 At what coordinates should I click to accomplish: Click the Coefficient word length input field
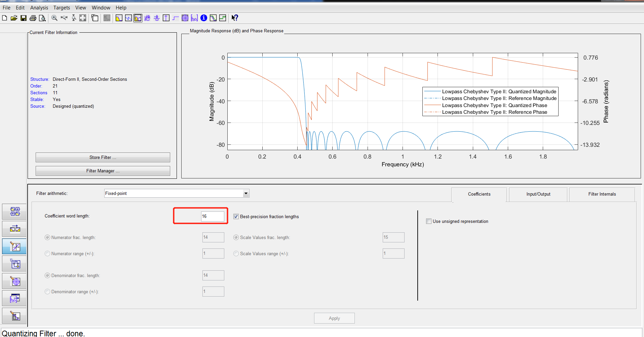coord(213,216)
